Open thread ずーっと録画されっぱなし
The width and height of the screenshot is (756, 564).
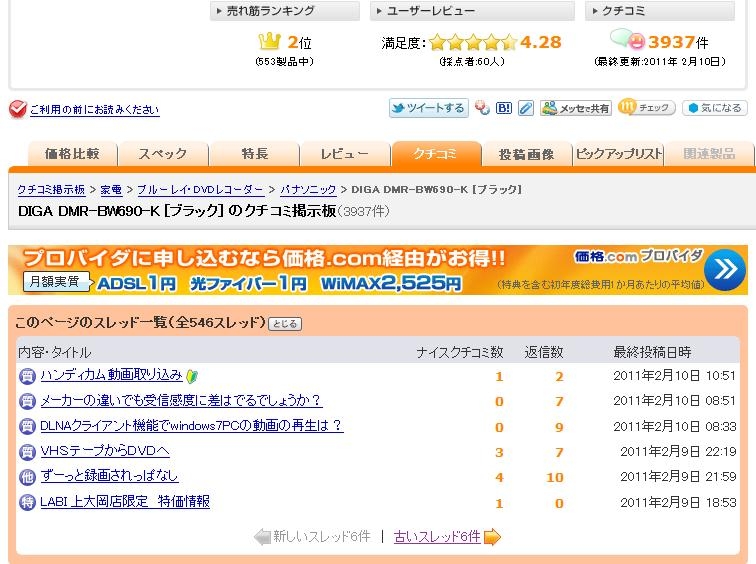tap(109, 476)
